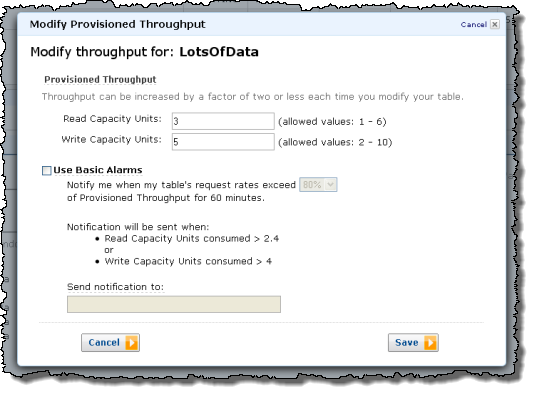The height and width of the screenshot is (394, 535).
Task: Focus the Read Capacity Units field
Action: click(223, 121)
